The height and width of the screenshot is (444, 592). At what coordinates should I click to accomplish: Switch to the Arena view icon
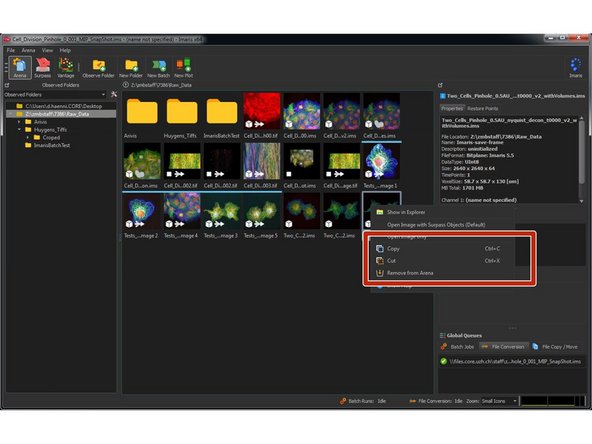point(20,68)
